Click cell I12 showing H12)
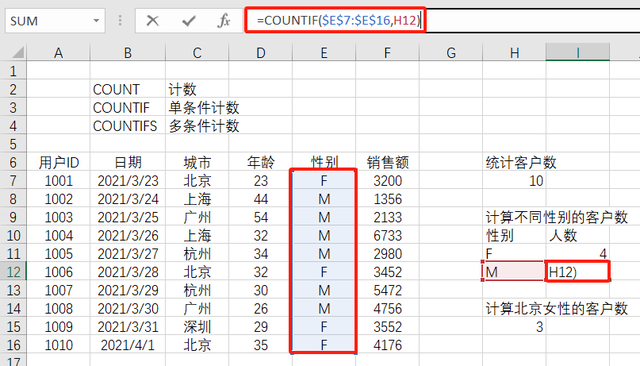Image resolution: width=640 pixels, height=366 pixels. coord(578,272)
